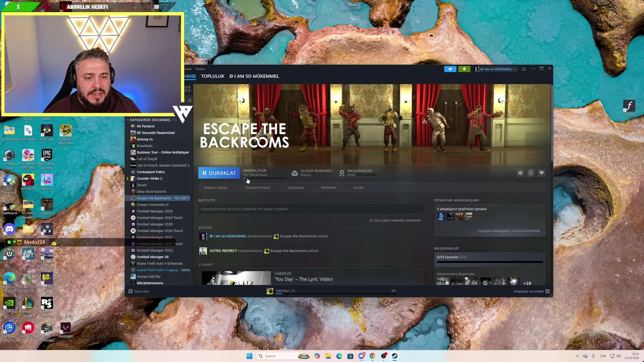Pause download with DURAKLAT button
The image size is (644, 362).
(219, 173)
